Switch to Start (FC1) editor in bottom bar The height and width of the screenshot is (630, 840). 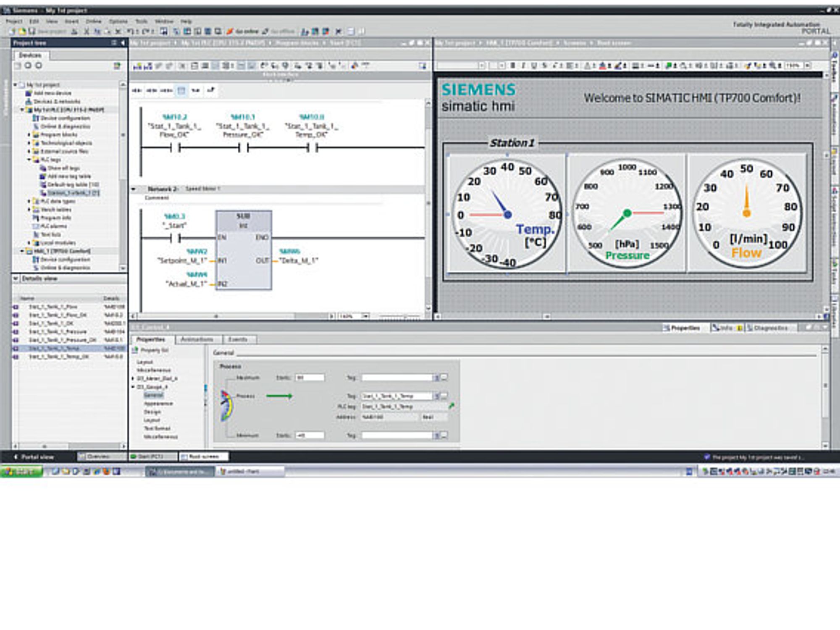tap(153, 457)
